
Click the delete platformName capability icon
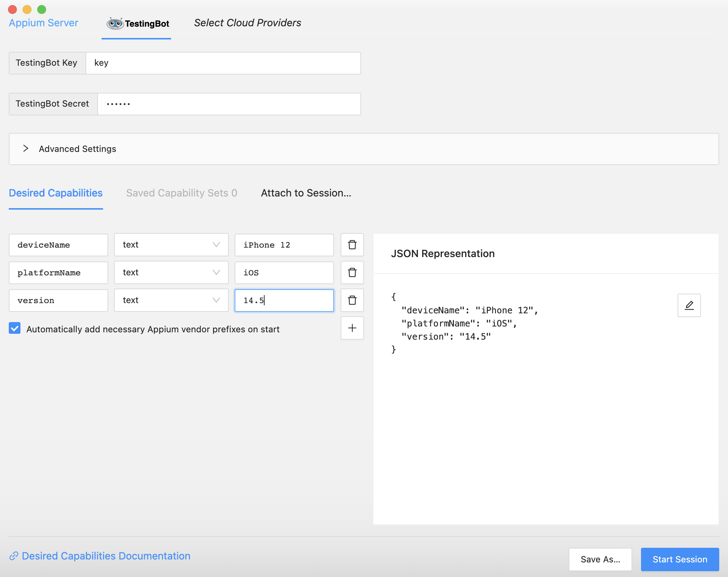(x=352, y=272)
